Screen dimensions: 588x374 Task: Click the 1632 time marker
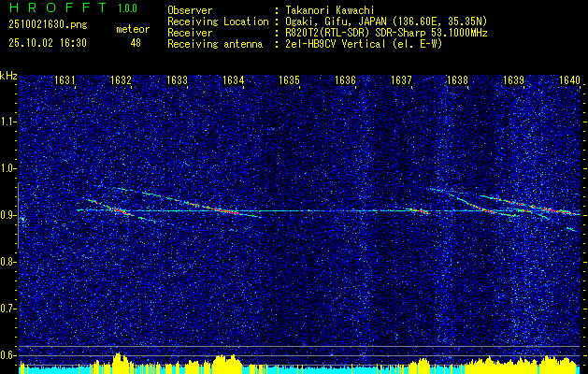coord(121,80)
